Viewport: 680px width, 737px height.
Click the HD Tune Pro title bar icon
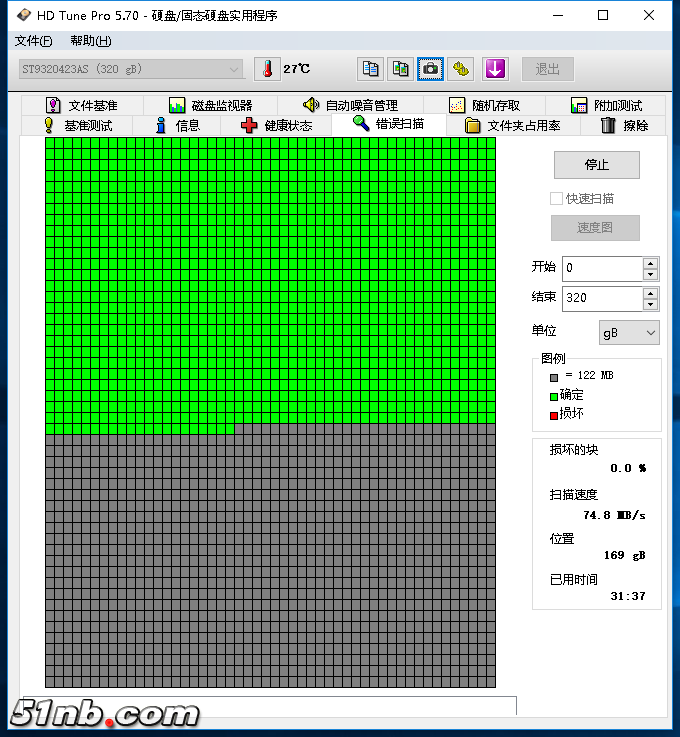click(22, 15)
